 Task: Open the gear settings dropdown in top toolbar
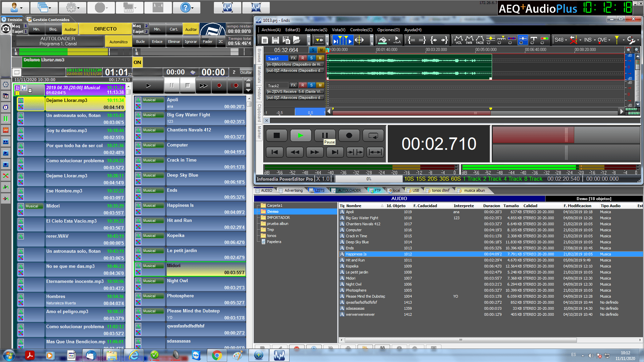[72, 7]
